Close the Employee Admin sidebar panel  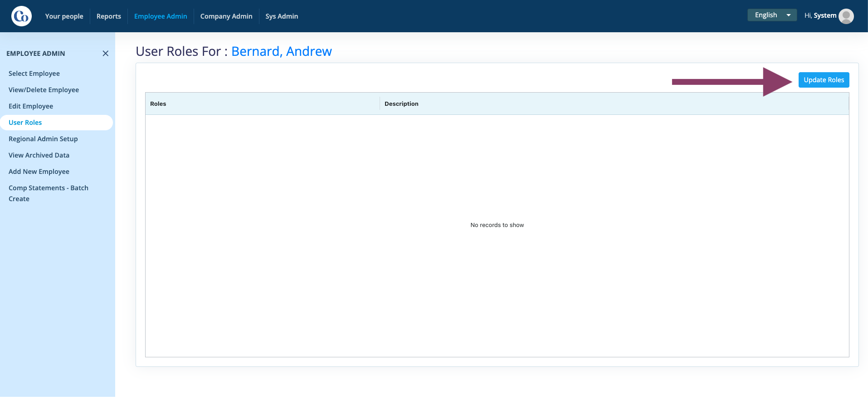[x=105, y=54]
